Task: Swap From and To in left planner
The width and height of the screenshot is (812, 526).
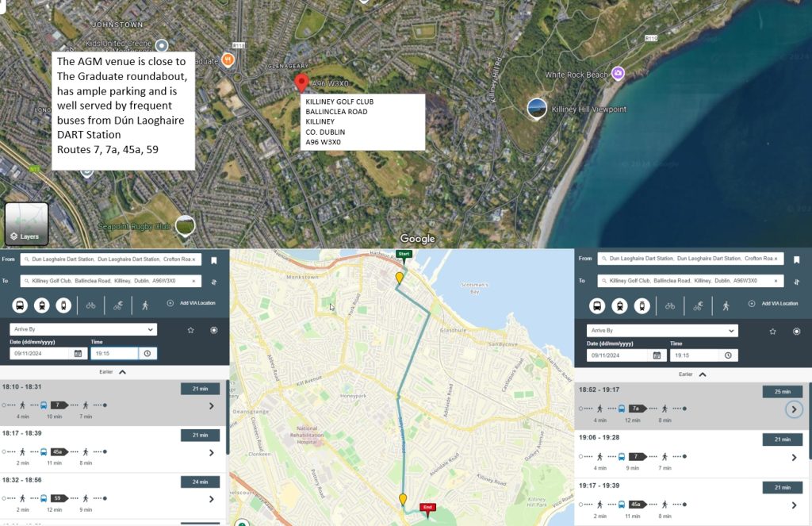Action: tap(214, 282)
